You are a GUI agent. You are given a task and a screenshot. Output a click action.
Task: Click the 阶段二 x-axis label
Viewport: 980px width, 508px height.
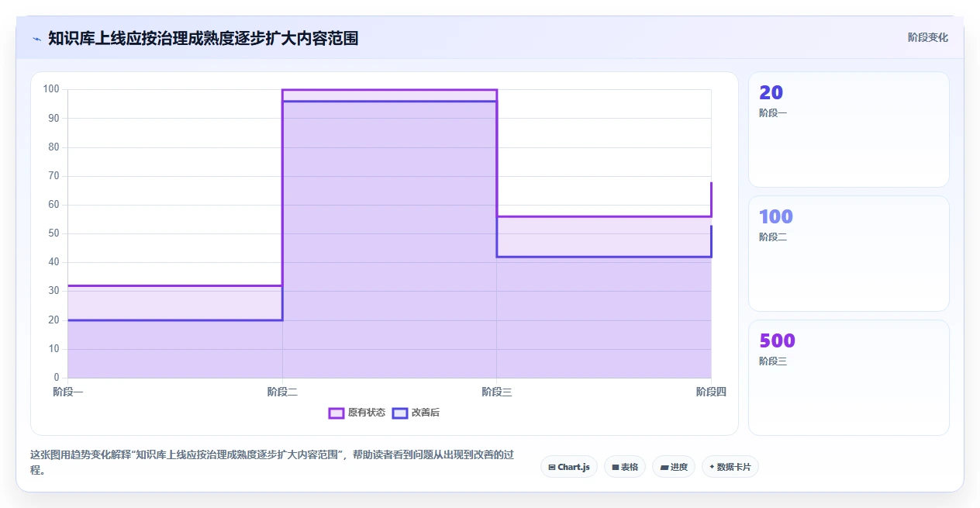pyautogui.click(x=282, y=392)
